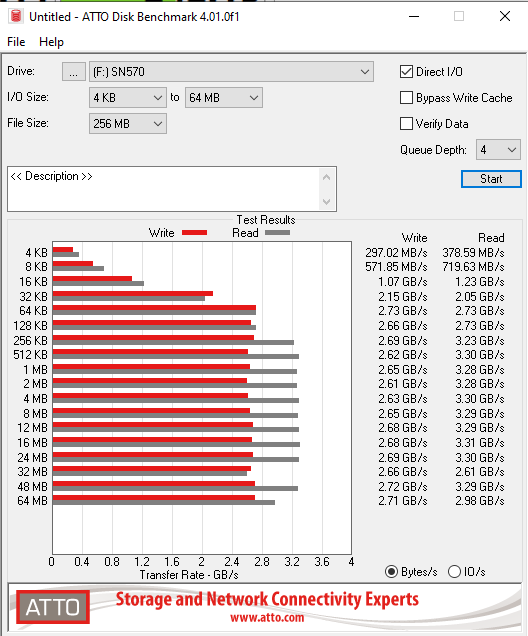Click the 2.71 GB/s write value
This screenshot has height=636, width=528.
tap(403, 501)
